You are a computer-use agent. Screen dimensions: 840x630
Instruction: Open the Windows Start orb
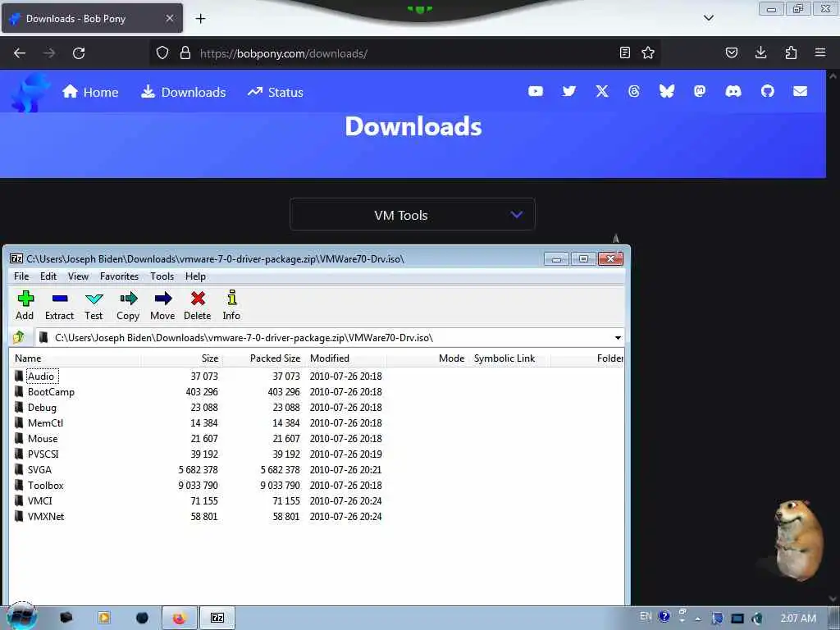pyautogui.click(x=22, y=617)
